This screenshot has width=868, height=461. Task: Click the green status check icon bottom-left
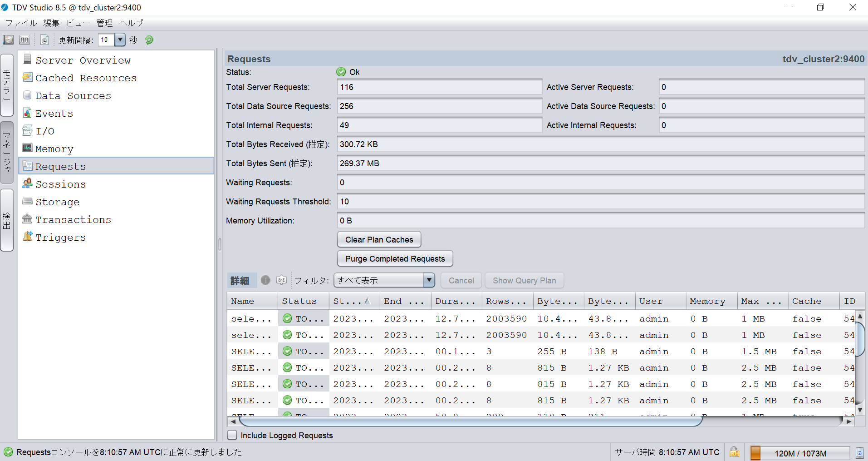(8, 452)
